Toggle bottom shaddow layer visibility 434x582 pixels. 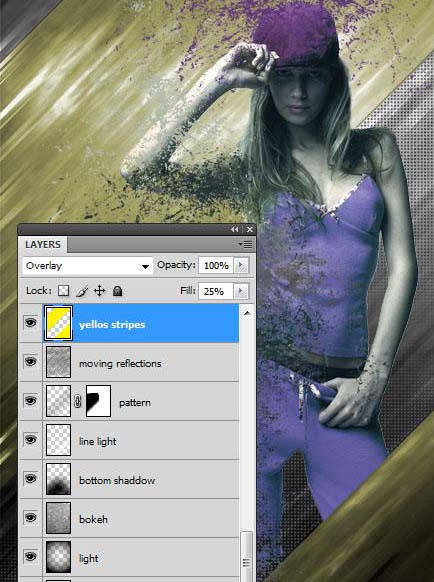click(30, 478)
